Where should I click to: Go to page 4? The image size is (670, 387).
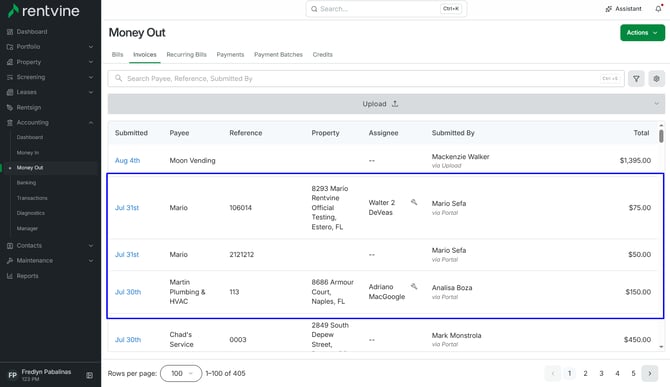[x=617, y=373]
